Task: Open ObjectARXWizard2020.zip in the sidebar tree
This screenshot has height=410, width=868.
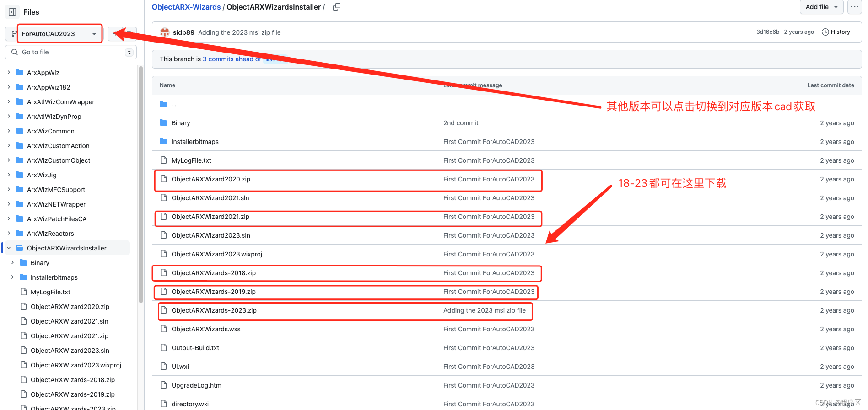Action: click(x=70, y=307)
